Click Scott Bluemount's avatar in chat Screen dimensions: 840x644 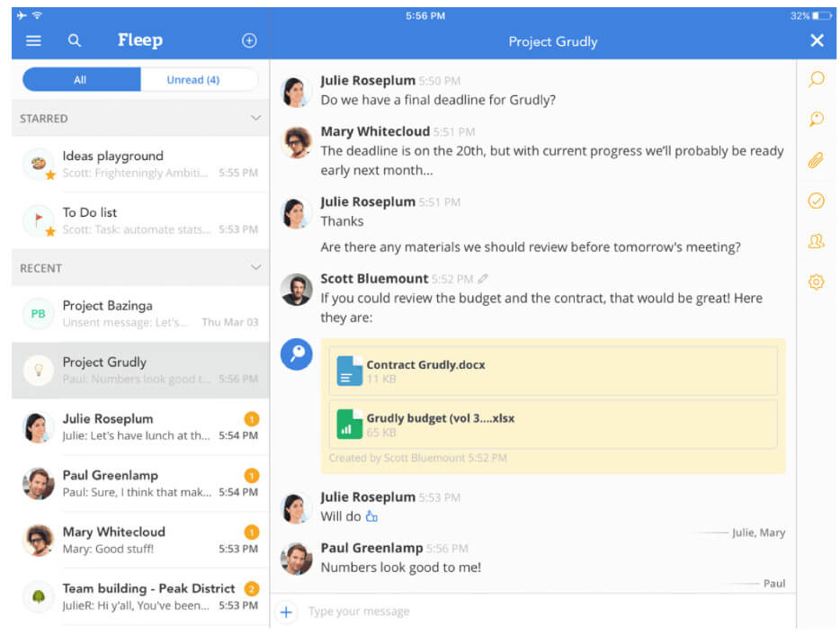pos(296,290)
